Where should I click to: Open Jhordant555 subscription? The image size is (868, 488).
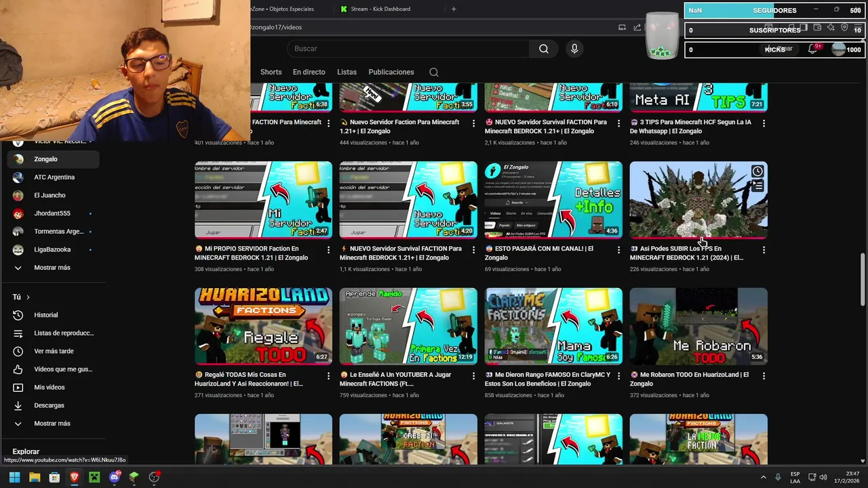pos(53,213)
